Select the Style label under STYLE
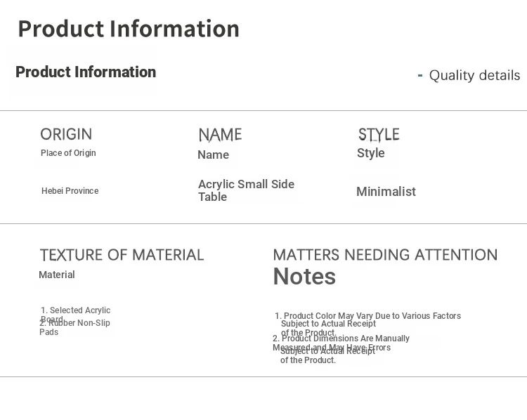Image resolution: width=527 pixels, height=420 pixels. pos(371,153)
